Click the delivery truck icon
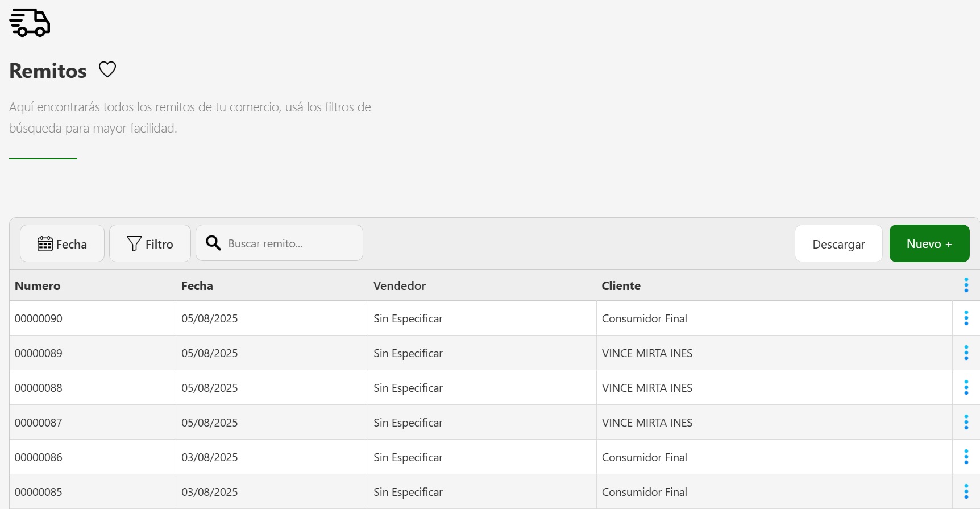Screen dimensions: 980x509 30,23
